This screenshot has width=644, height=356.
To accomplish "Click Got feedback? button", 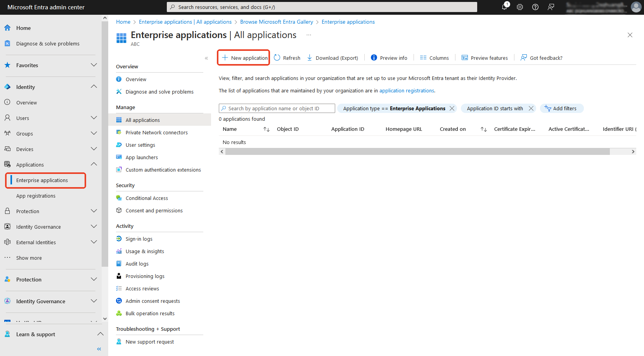I will [x=542, y=58].
